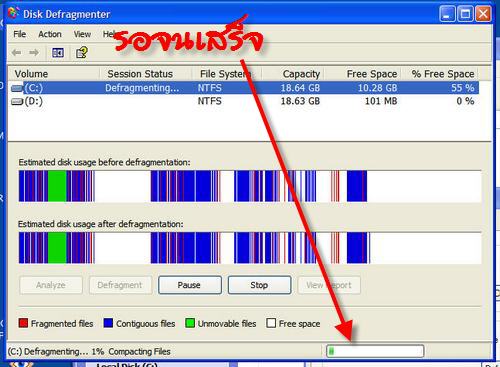Click the Analyze button

pos(51,285)
